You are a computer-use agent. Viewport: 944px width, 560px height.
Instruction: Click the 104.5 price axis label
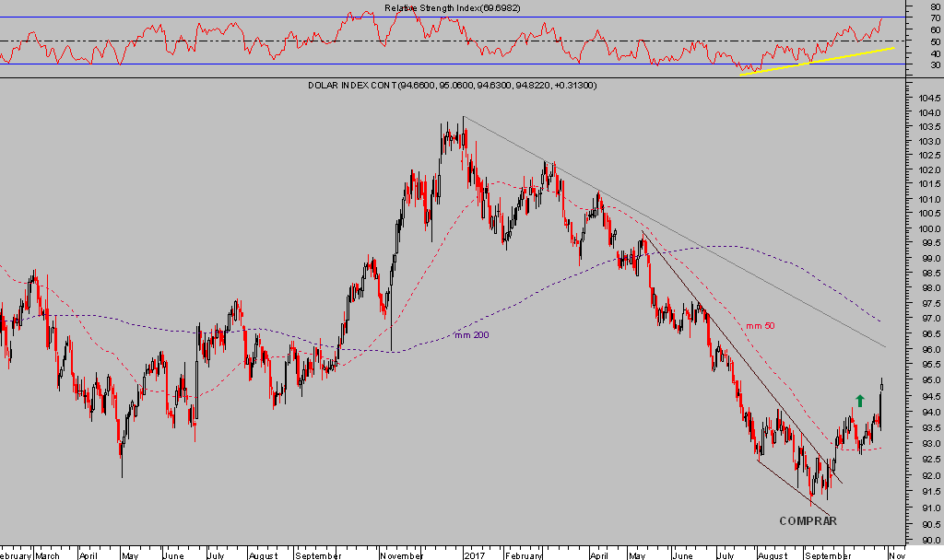(928, 98)
